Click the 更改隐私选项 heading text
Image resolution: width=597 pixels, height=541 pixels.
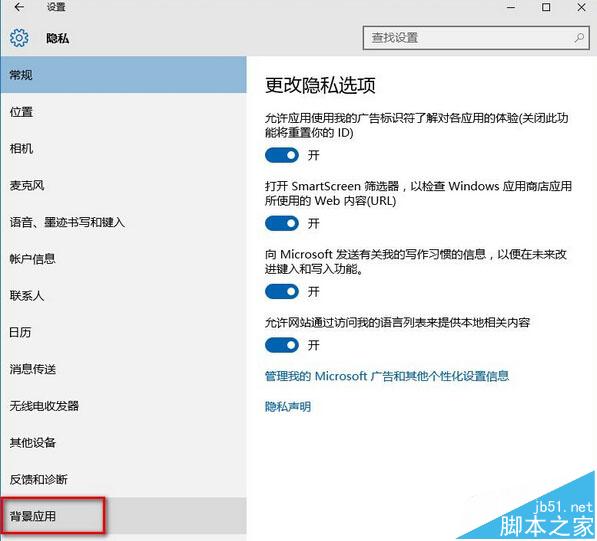320,85
